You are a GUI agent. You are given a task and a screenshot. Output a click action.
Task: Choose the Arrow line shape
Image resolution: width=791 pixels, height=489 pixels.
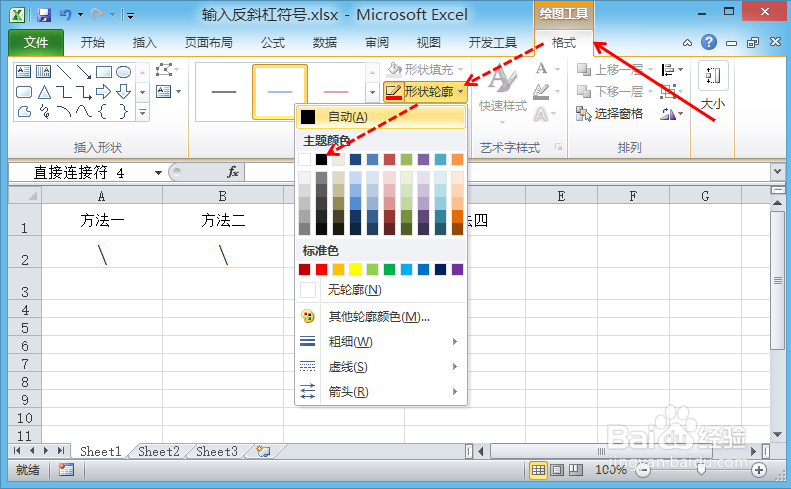(x=84, y=72)
